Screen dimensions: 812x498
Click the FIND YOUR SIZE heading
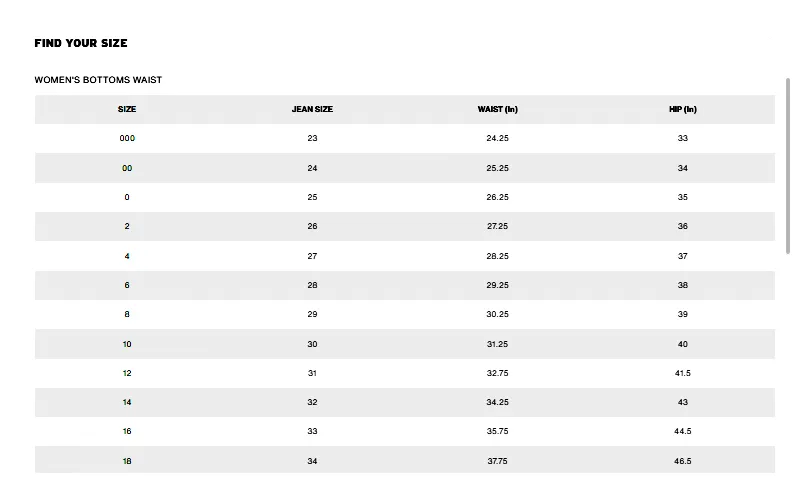point(81,43)
